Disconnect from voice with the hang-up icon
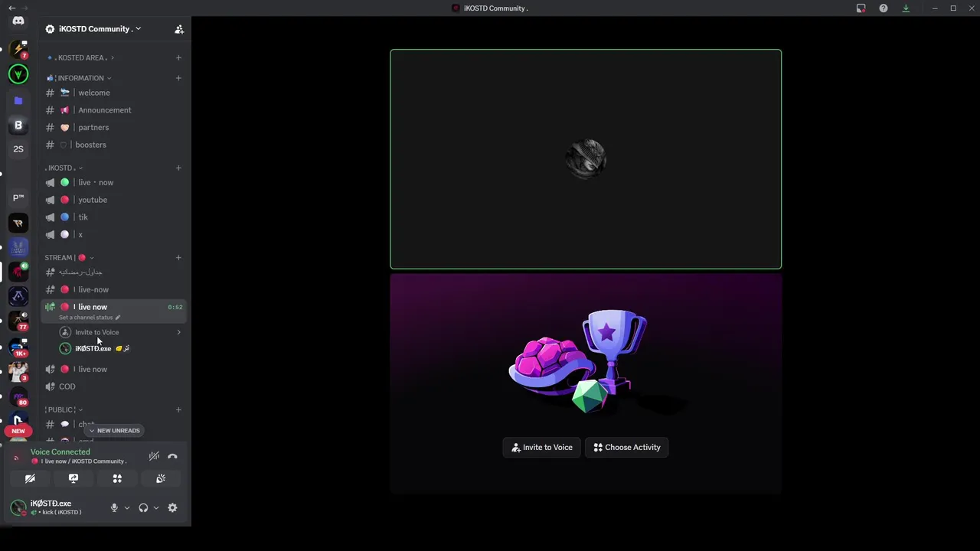This screenshot has width=980, height=551. tap(172, 456)
